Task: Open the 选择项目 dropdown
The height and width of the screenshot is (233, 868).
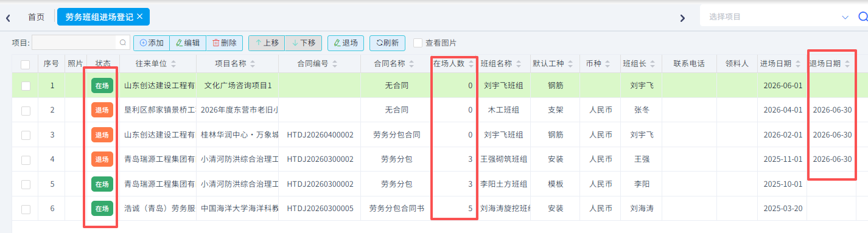Action: 778,17
